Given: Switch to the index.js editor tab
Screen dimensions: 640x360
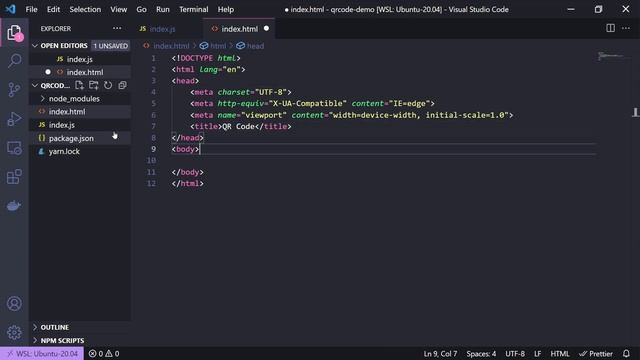Looking at the screenshot, I should 167,29.
